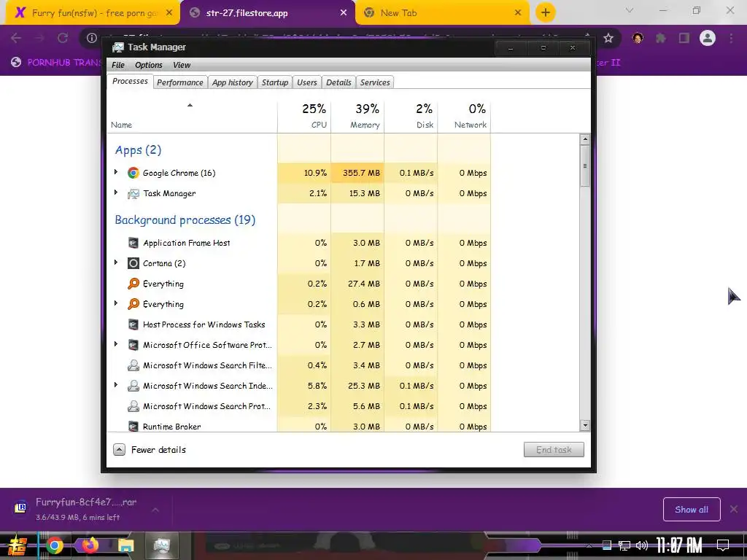Open the Options menu in Task Manager
The width and height of the screenshot is (747, 560).
(149, 65)
